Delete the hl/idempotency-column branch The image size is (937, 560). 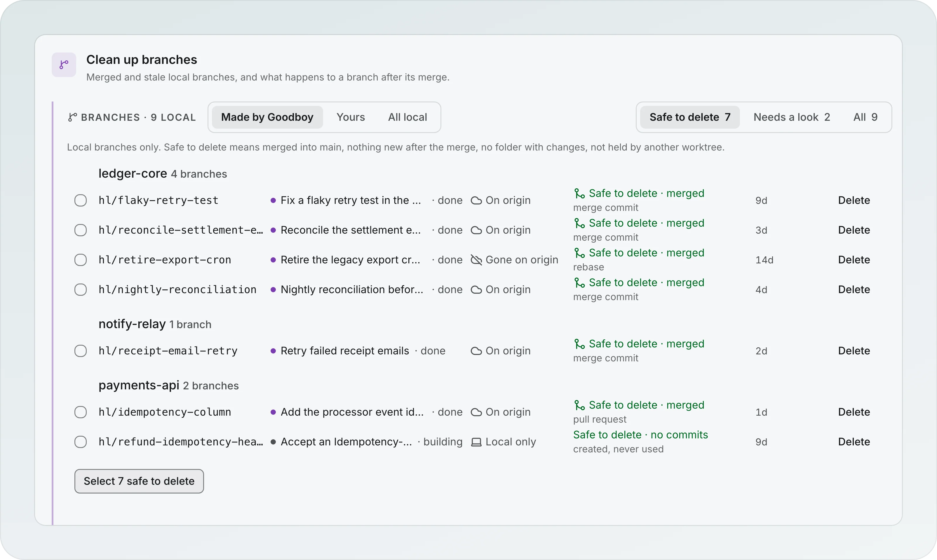pyautogui.click(x=854, y=412)
